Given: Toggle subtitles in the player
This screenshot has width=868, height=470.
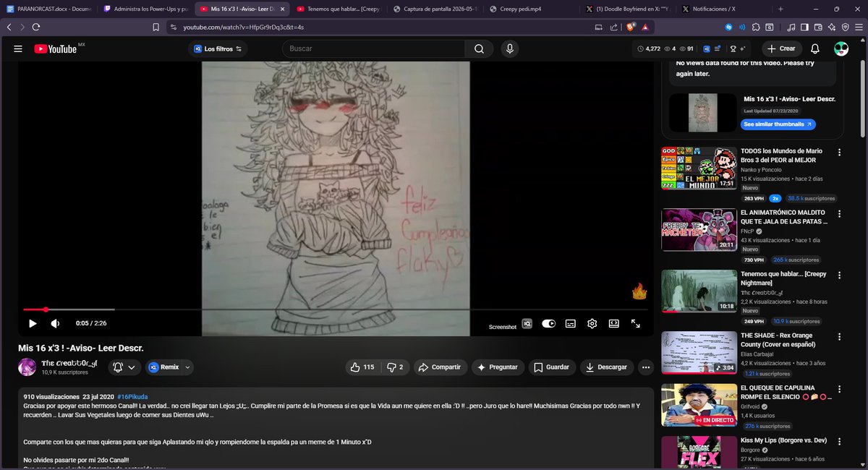Looking at the screenshot, I should click(570, 323).
